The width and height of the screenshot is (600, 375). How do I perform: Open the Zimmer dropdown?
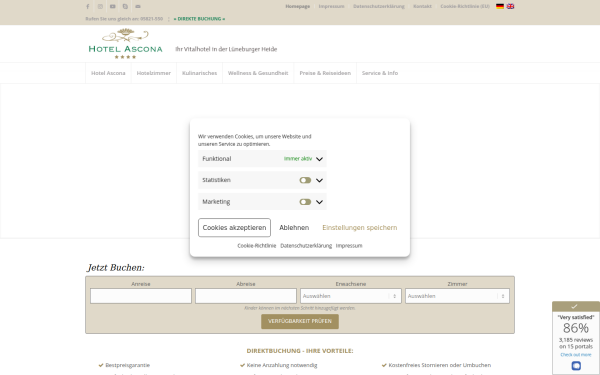tap(457, 296)
